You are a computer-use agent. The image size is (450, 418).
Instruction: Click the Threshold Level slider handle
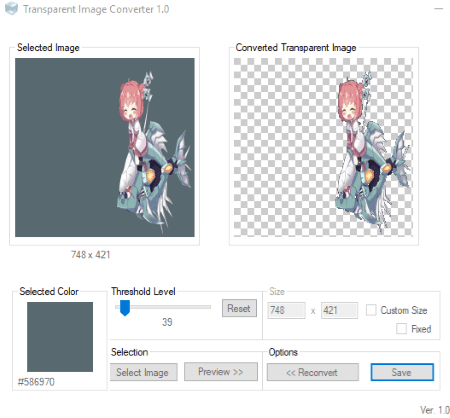(x=125, y=308)
